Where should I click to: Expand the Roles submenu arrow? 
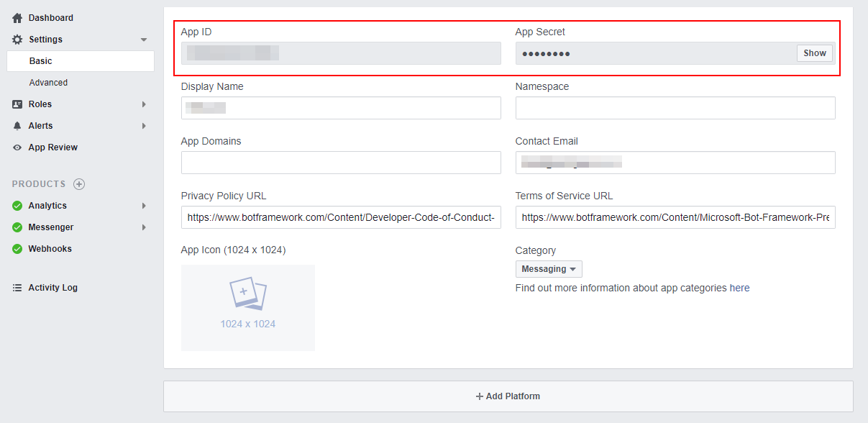click(x=144, y=104)
